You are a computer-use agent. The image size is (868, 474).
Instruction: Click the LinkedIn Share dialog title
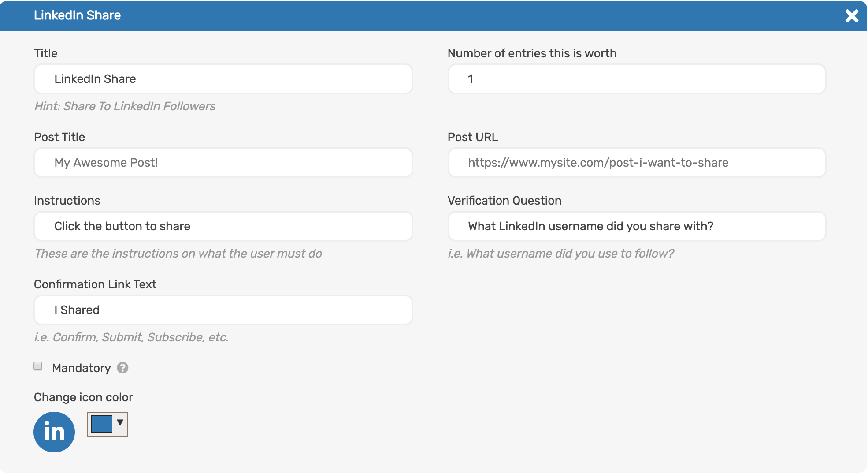click(x=78, y=15)
